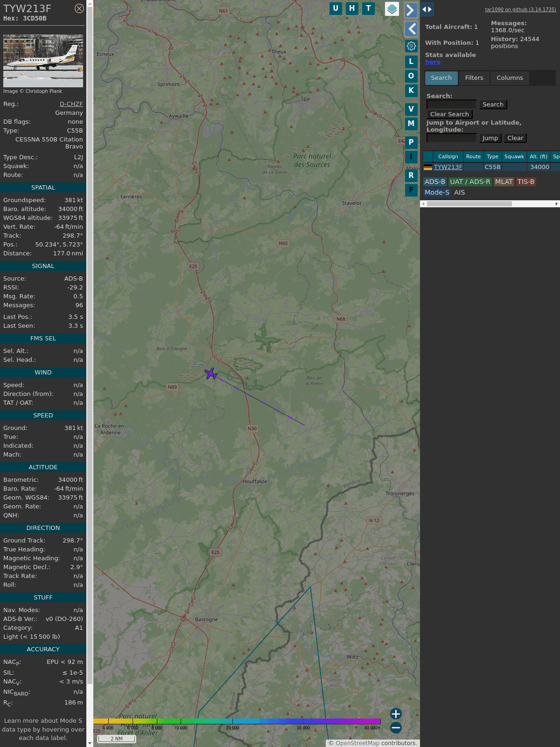The width and height of the screenshot is (560, 747).
Task: Focus the Jump to Airport input field
Action: (x=452, y=138)
